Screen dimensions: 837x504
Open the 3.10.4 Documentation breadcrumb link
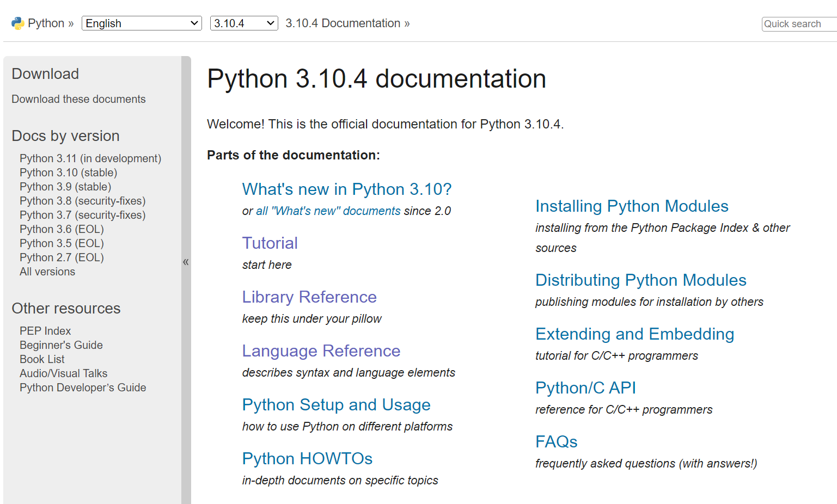point(343,23)
